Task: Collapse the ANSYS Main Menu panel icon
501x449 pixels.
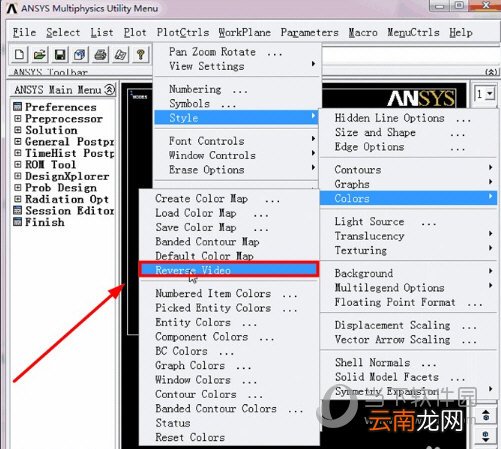Action: click(x=109, y=89)
